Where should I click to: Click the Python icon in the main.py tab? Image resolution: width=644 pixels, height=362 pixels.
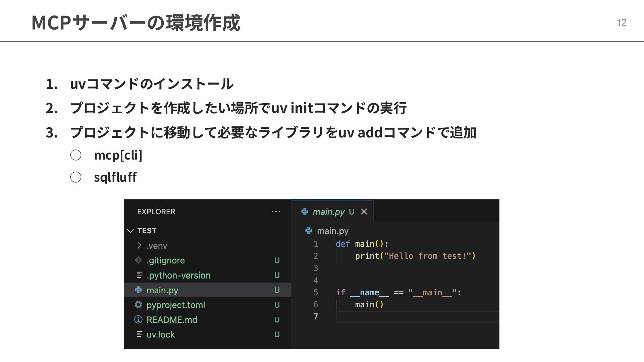coord(305,212)
